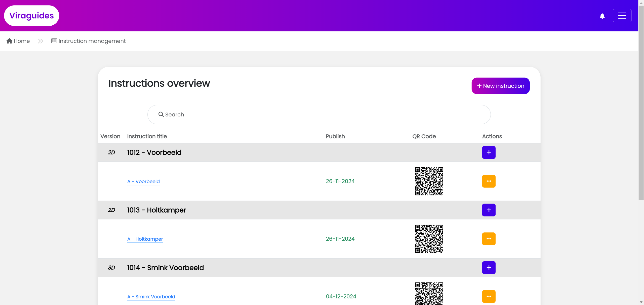Open the A - Holtkamper link
This screenshot has height=305, width=644.
[x=145, y=239]
